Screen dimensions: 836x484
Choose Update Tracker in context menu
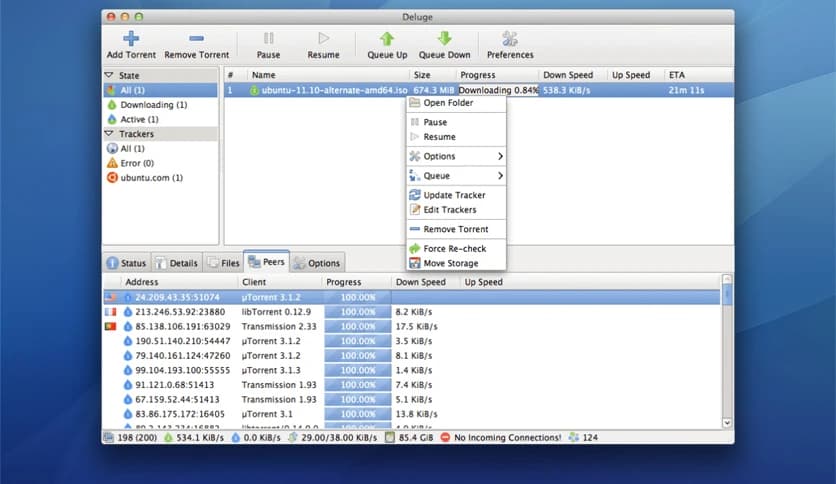pos(456,195)
